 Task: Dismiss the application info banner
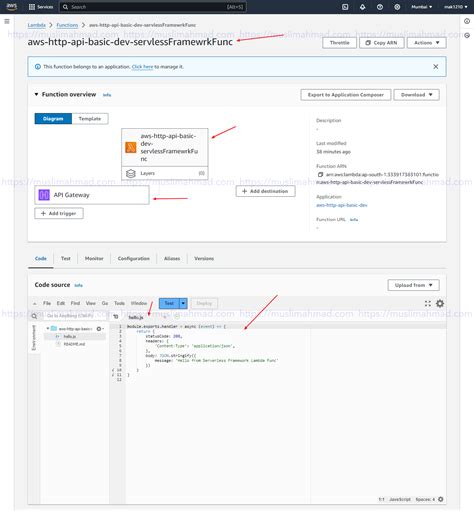pos(435,67)
